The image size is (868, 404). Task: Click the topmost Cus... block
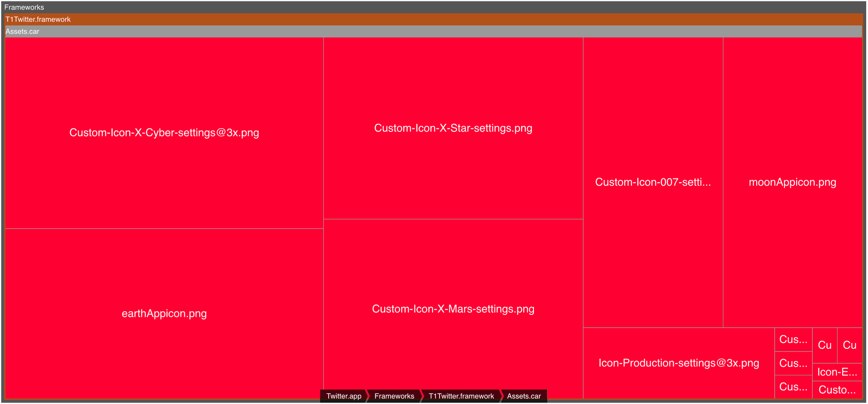click(793, 339)
